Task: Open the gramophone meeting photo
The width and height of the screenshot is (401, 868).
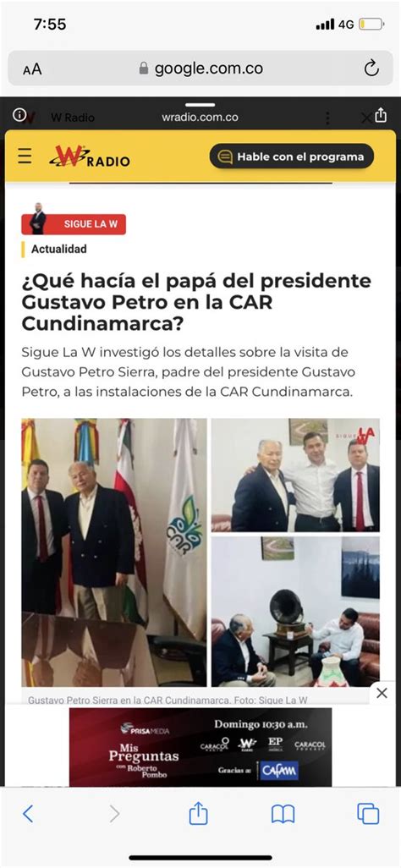Action: (x=295, y=611)
